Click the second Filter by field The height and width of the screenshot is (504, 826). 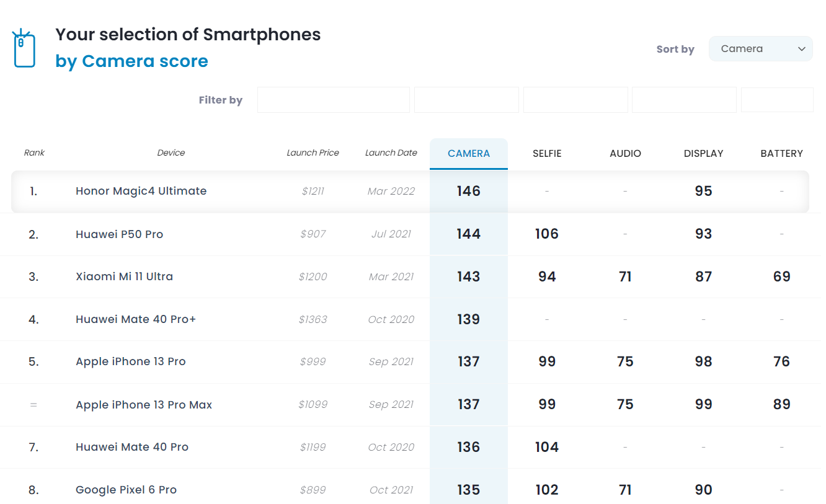coord(466,100)
